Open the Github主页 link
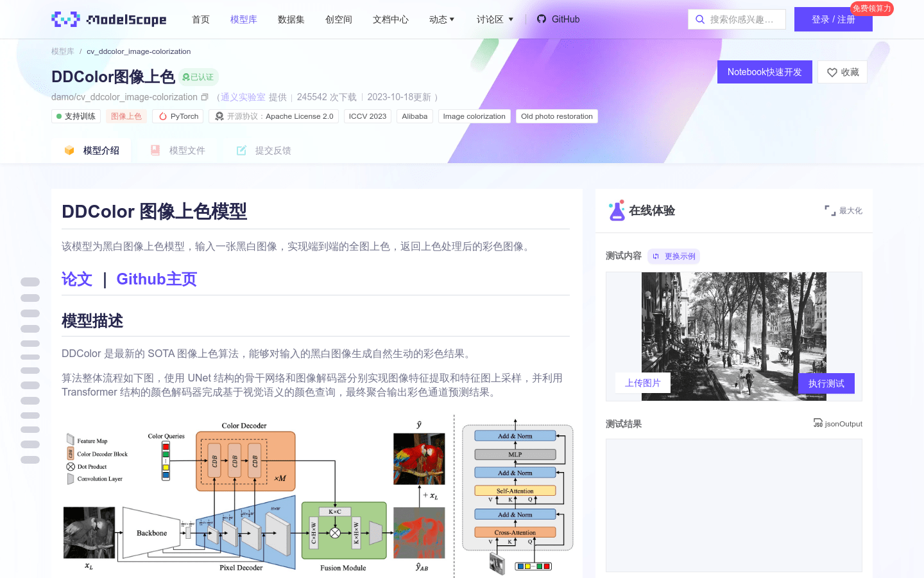 point(156,279)
